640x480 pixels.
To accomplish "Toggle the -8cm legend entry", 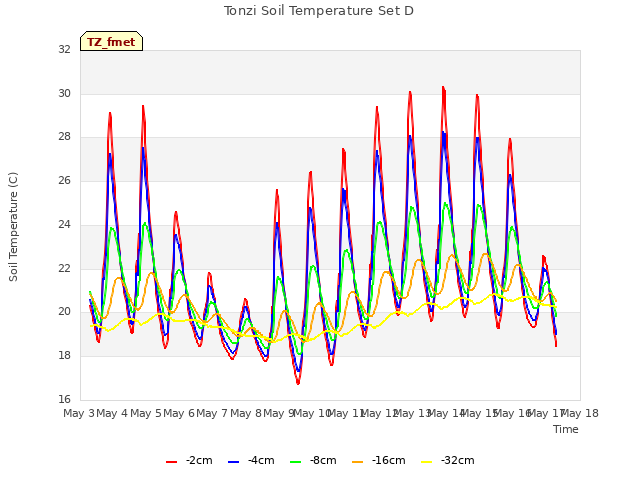I will (313, 460).
